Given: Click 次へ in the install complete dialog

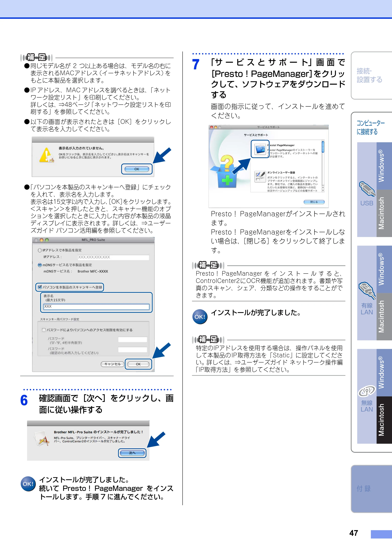Looking at the screenshot, I should (132, 453).
